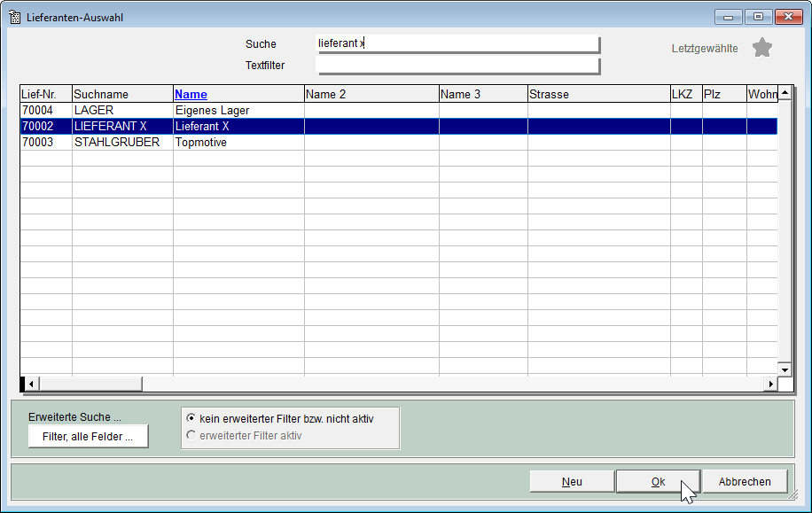
Task: Close the Lieferanten-Auswahl window
Action: [x=788, y=17]
